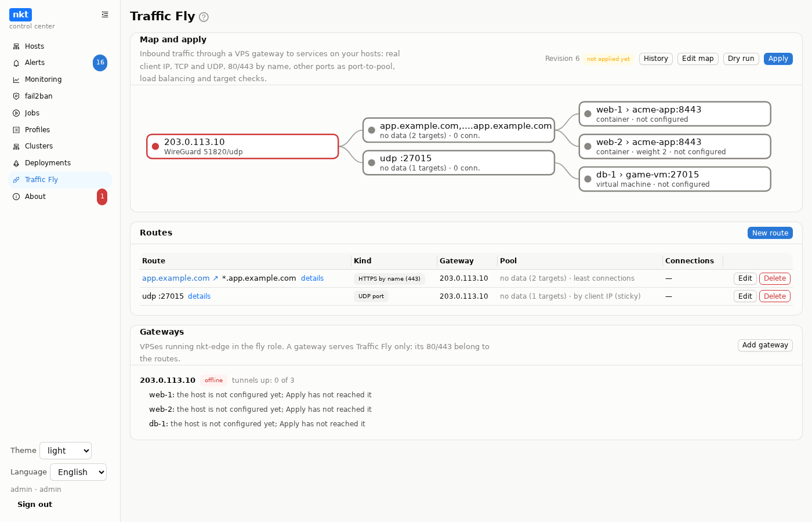The width and height of the screenshot is (812, 522).
Task: Click the nkt logo badge
Action: coord(20,14)
